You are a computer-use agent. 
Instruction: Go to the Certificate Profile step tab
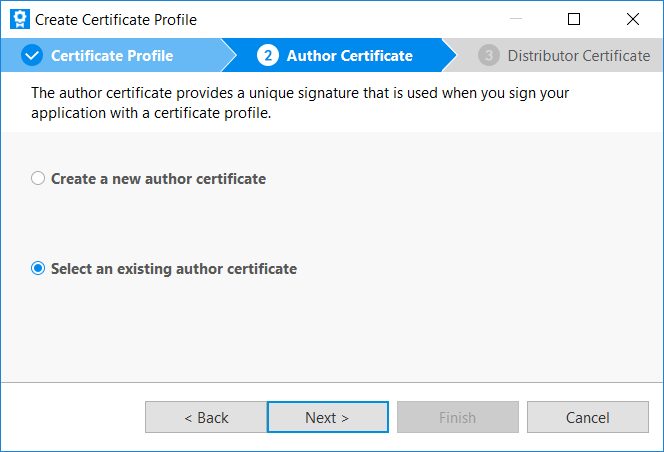pyautogui.click(x=112, y=56)
